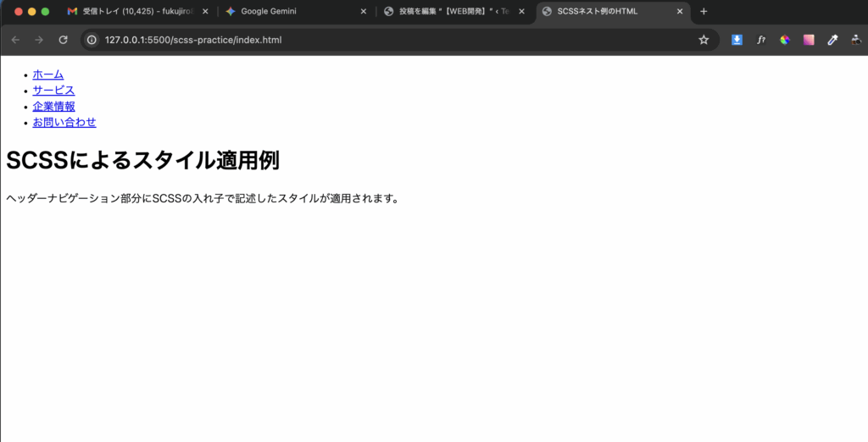Switch to the Gmail 受信トレイ tab
868x442 pixels.
click(x=136, y=12)
